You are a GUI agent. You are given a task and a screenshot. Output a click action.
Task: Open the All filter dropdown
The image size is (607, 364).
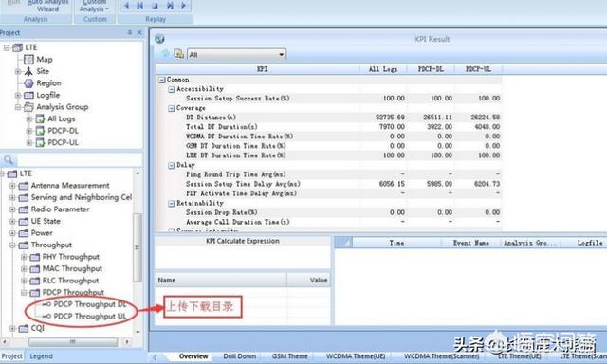[x=236, y=55]
